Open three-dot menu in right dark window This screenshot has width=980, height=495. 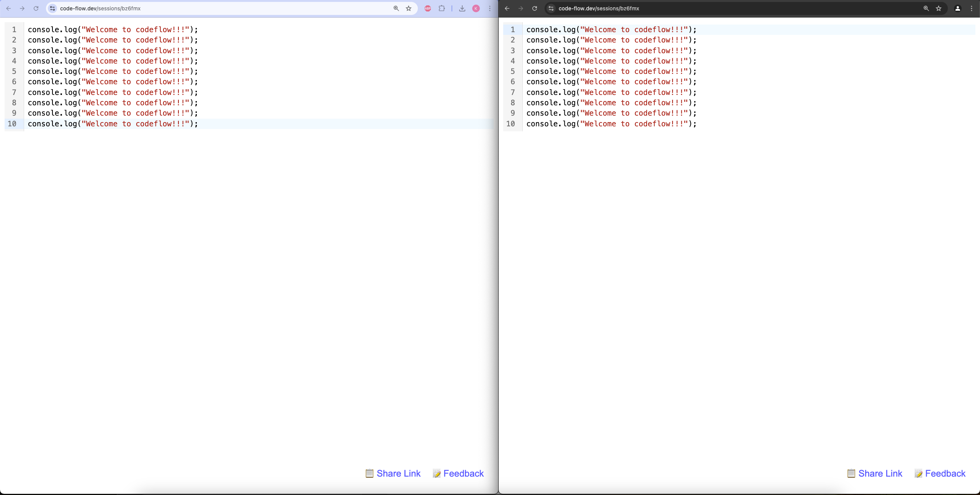[972, 8]
